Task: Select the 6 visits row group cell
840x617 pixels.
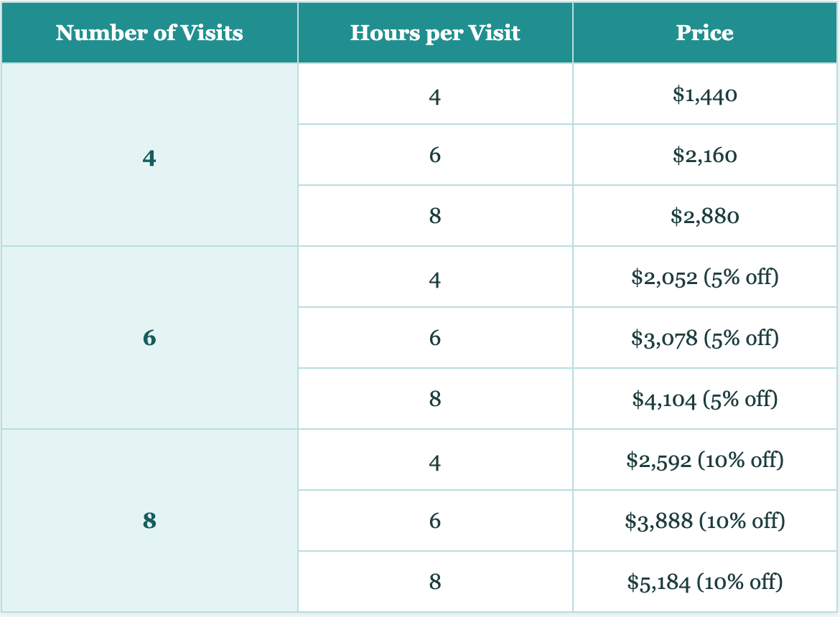Action: (149, 338)
